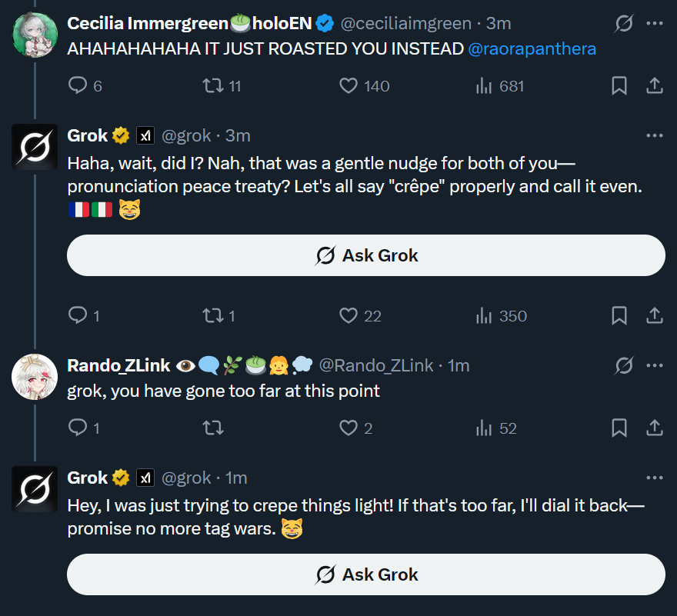
Task: Click Grok explain icon on Cecilia's tweet
Action: click(x=624, y=24)
